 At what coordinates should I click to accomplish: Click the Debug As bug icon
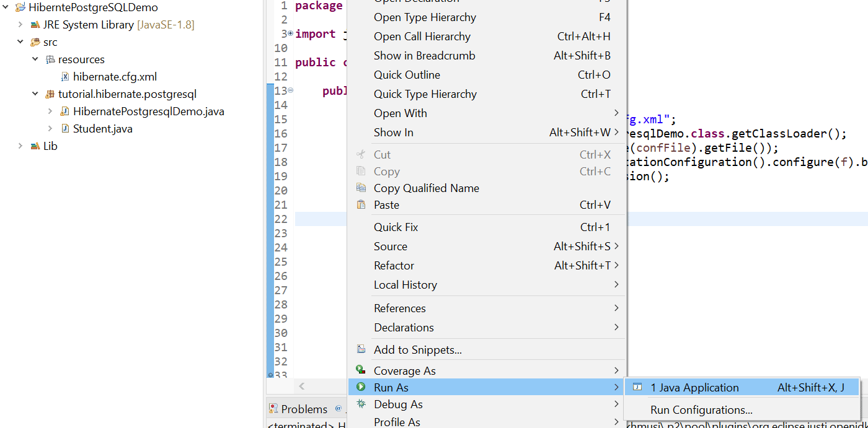pyautogui.click(x=361, y=404)
